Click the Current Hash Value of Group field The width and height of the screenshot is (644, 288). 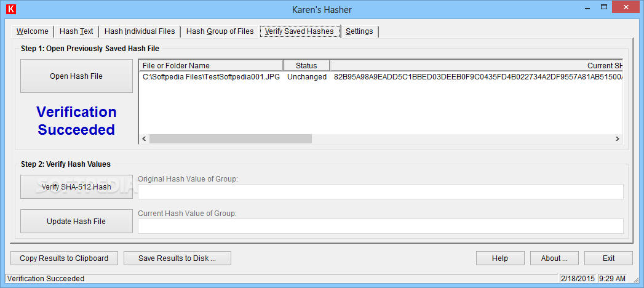380,226
